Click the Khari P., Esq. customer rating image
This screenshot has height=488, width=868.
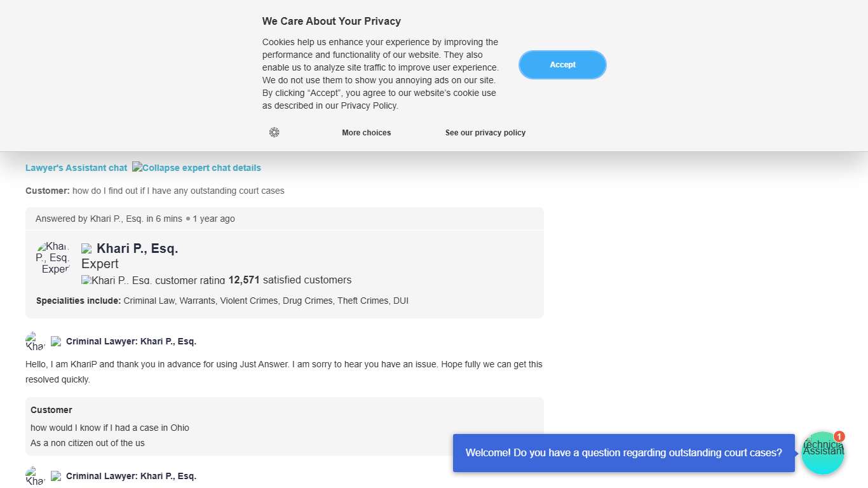point(153,280)
